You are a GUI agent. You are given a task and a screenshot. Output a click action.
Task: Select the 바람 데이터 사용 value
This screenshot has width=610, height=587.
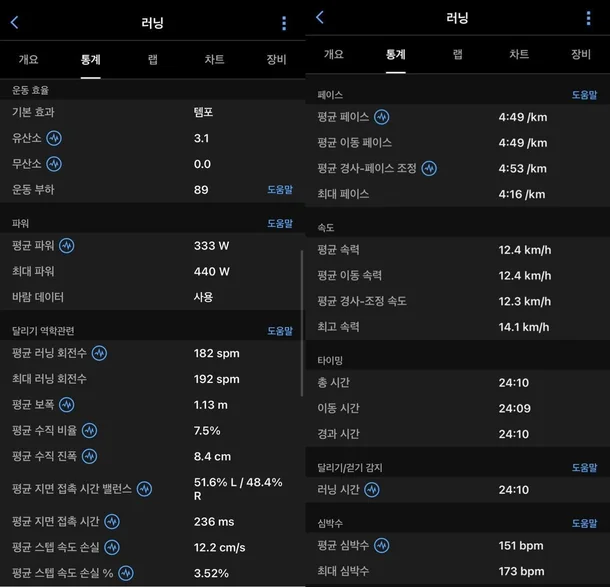(x=203, y=297)
